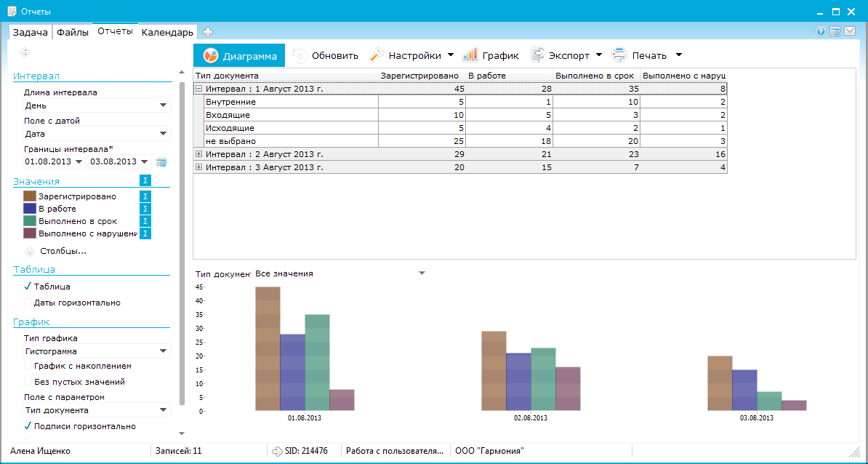Click Выполнено в срок column header
Screen dimensions: 868x464
[597, 76]
